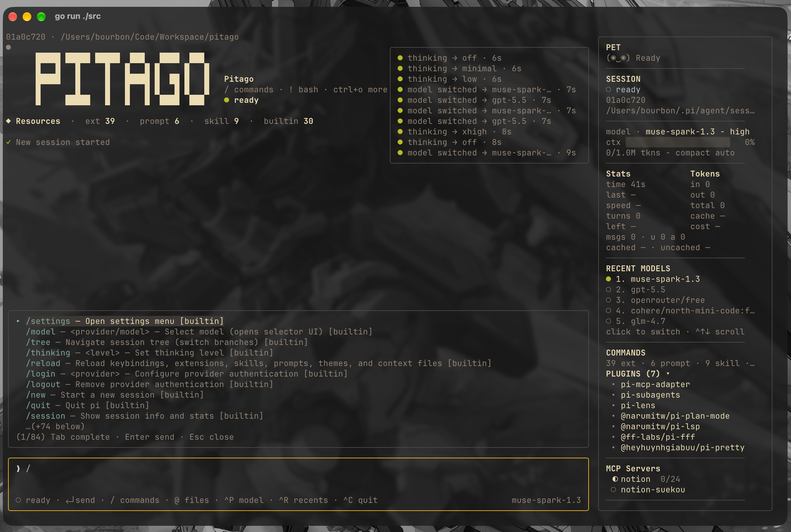
Task: Pick the /reload command in the list
Action: coord(259,363)
